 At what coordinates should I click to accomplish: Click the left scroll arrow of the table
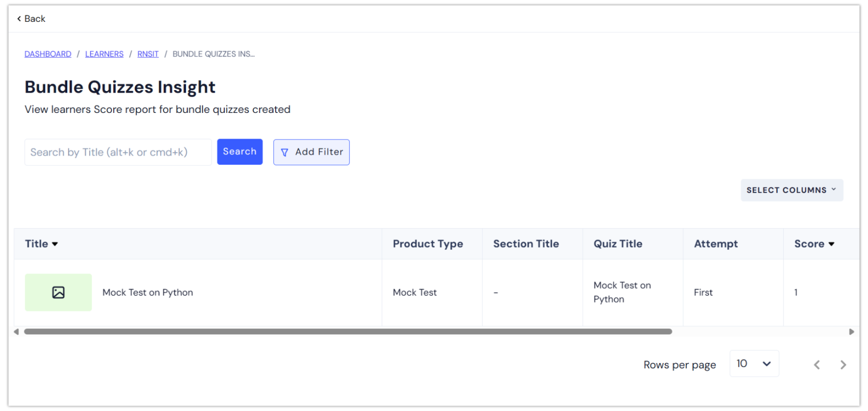[x=16, y=332]
